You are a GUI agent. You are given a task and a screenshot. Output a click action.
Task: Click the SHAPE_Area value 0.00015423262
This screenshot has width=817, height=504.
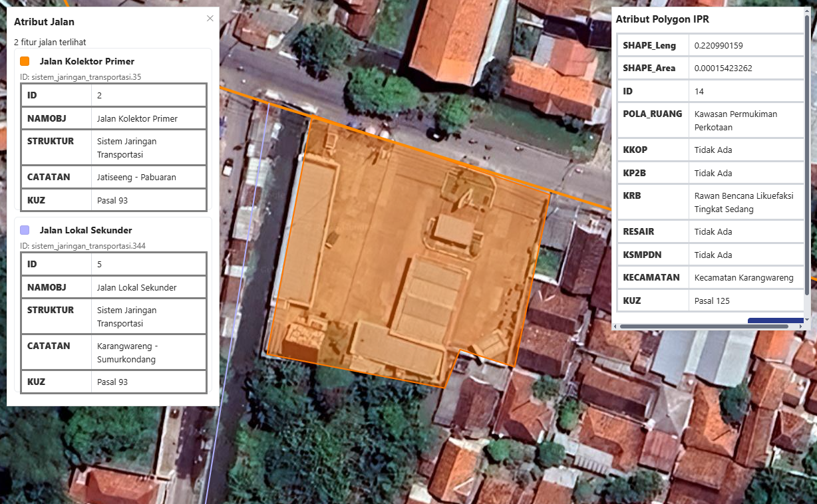point(725,68)
